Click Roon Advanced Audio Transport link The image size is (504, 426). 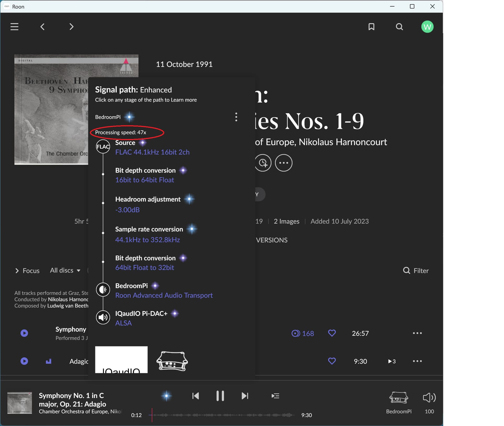164,295
